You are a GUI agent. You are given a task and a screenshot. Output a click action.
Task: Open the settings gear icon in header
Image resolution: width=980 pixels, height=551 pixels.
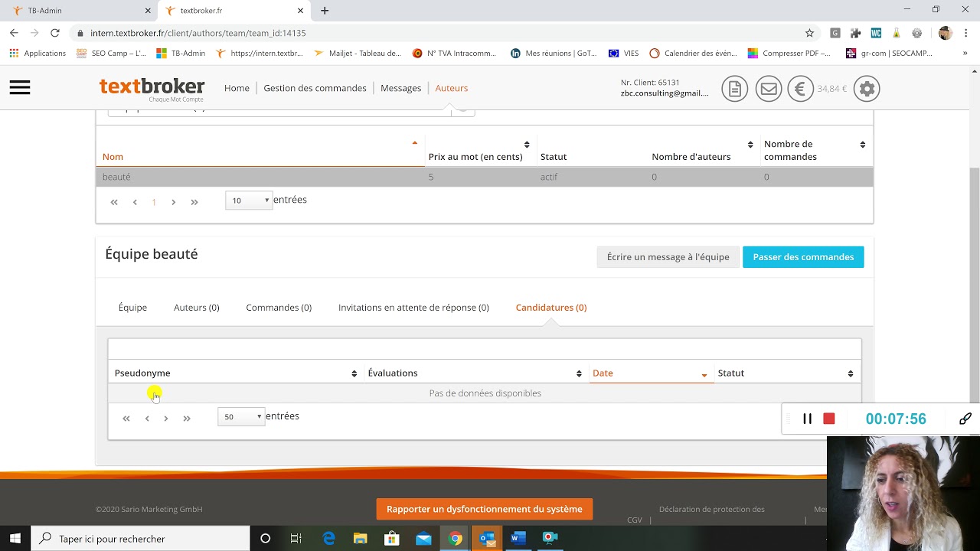tap(867, 89)
